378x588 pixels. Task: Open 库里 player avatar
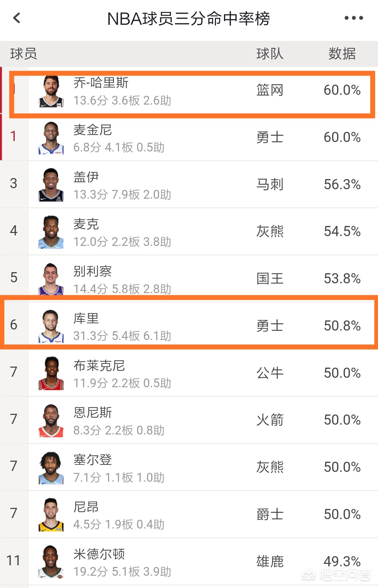click(51, 326)
